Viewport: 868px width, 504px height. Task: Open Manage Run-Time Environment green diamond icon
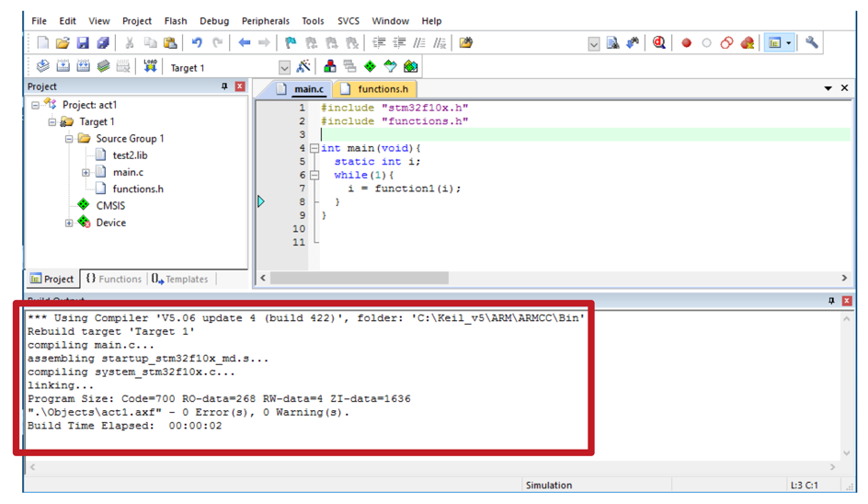coord(370,67)
